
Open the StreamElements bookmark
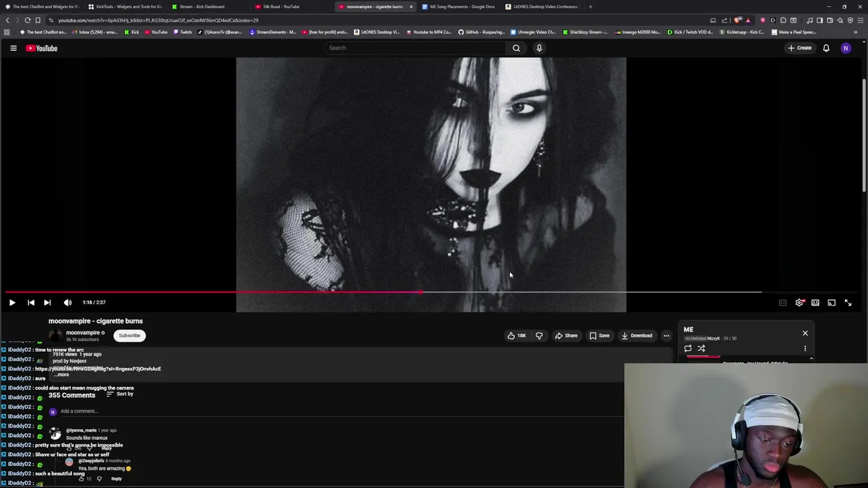273,32
